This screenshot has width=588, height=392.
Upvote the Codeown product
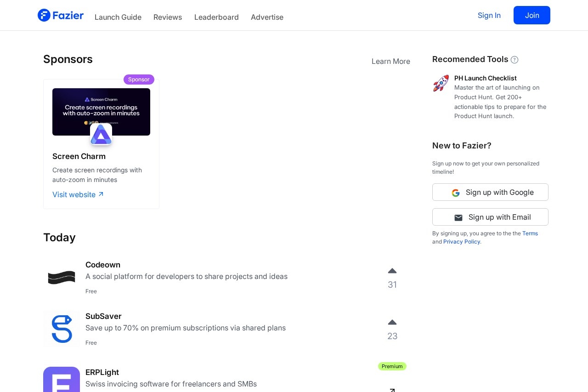[392, 271]
